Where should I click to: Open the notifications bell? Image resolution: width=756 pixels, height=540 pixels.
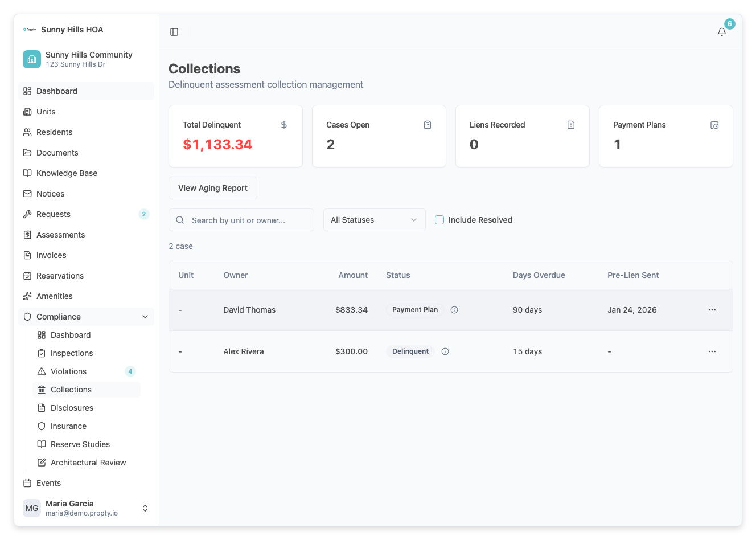(722, 32)
